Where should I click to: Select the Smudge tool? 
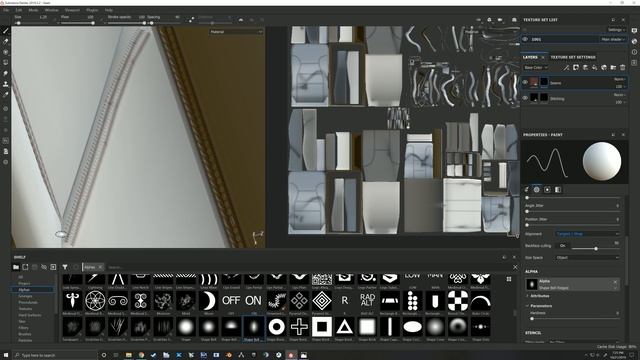[x=5, y=73]
